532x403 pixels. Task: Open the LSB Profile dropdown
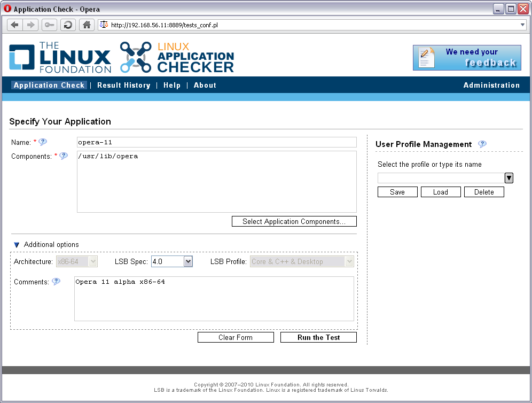[302, 261]
